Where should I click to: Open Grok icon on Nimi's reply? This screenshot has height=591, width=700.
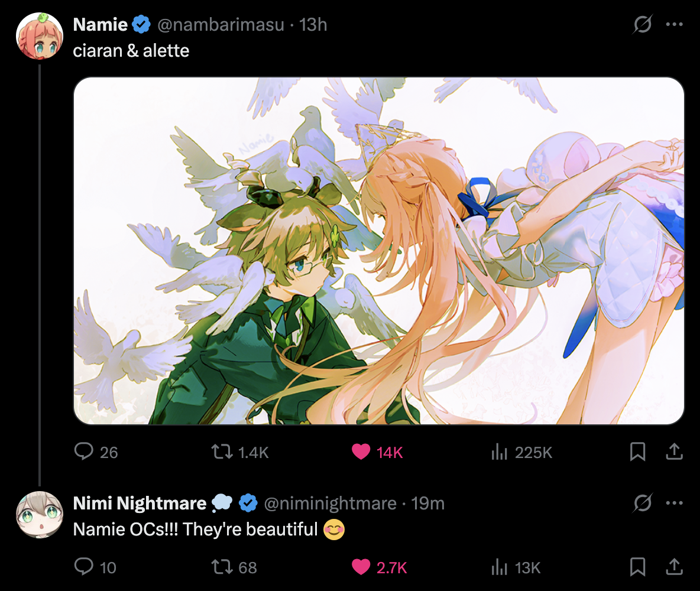point(643,503)
